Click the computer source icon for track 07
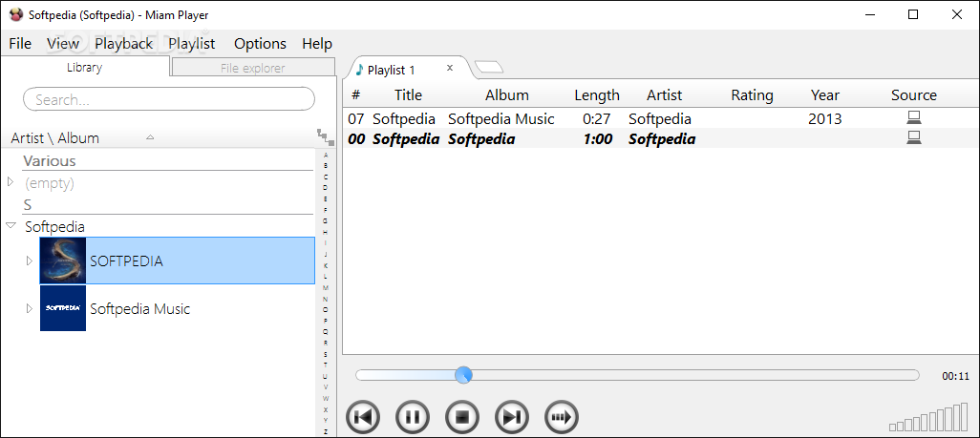Viewport: 980px width, 438px height. pos(914,117)
